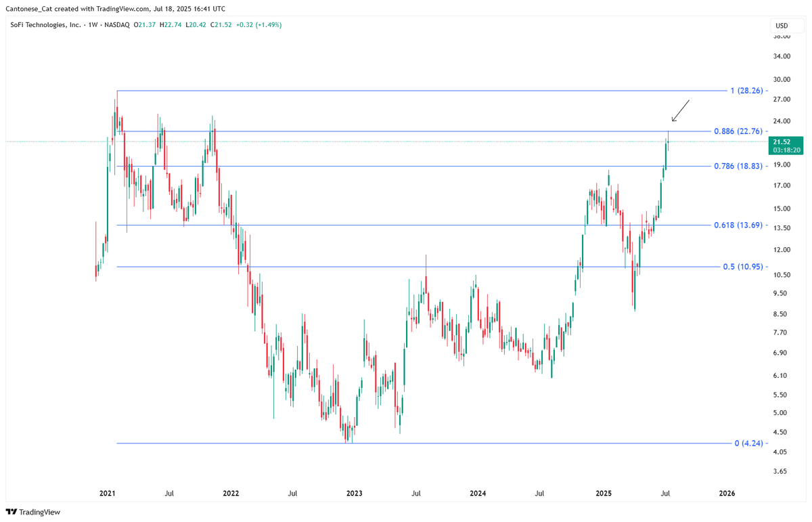Click the 2024 time axis label
This screenshot has height=522, width=812.
pos(478,494)
